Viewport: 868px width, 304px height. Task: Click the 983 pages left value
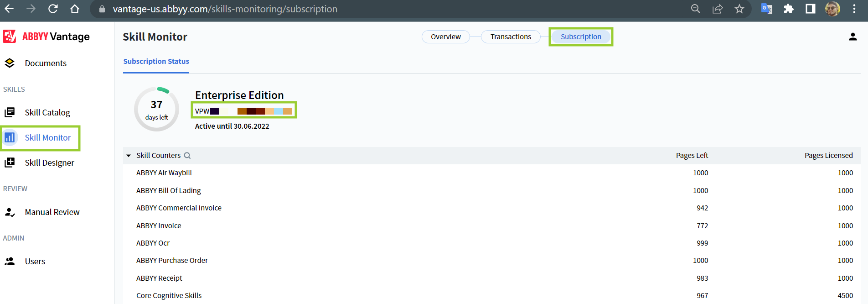[702, 278]
